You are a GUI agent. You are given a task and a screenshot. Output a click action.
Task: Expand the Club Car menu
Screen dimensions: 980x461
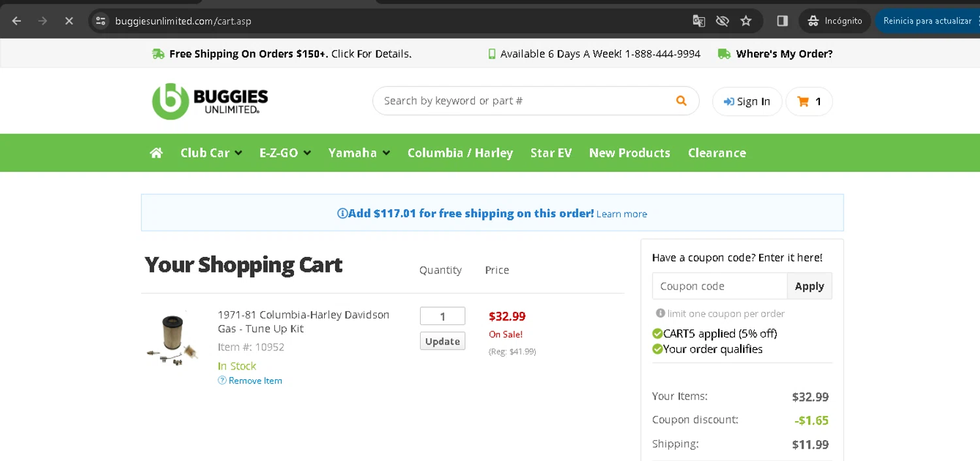[211, 153]
